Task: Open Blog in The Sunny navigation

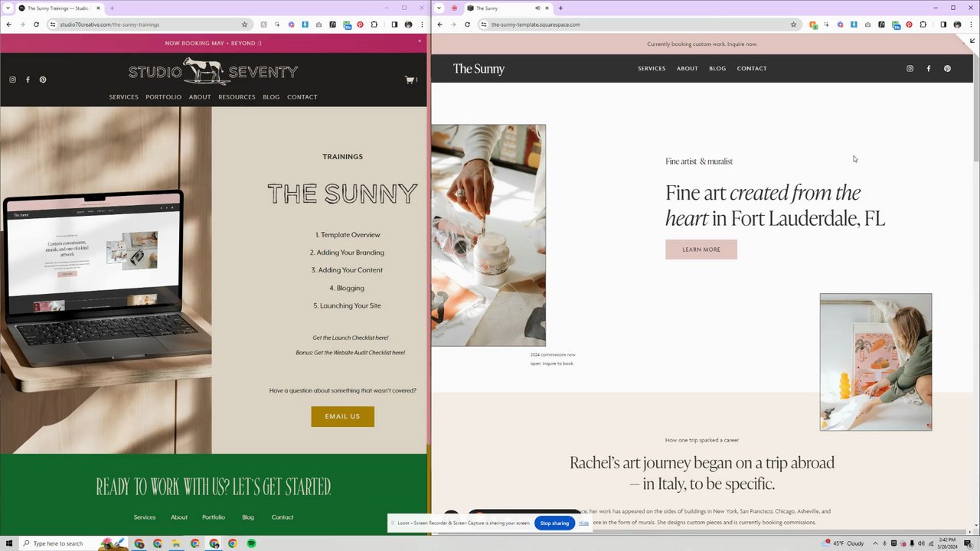Action: (x=717, y=69)
